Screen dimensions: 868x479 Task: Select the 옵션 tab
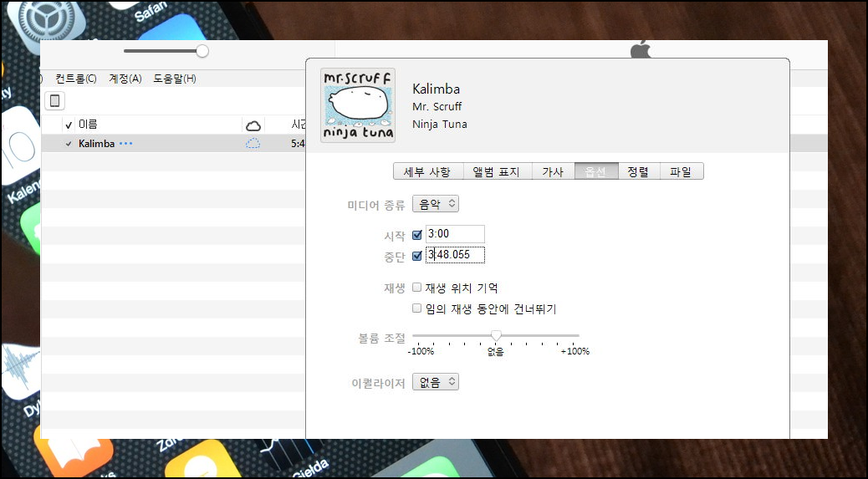coord(596,171)
